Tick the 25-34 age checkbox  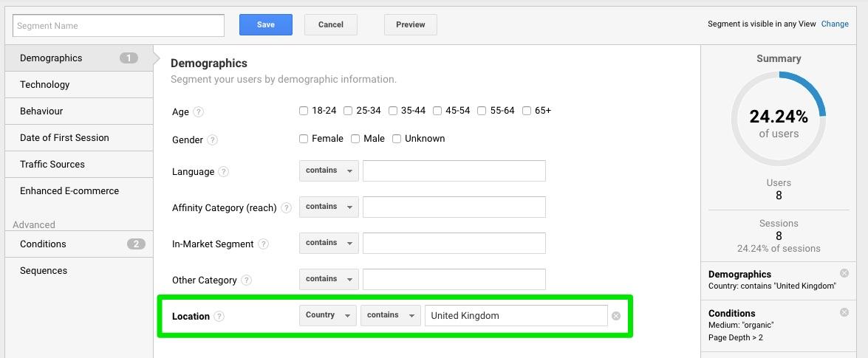(x=348, y=111)
